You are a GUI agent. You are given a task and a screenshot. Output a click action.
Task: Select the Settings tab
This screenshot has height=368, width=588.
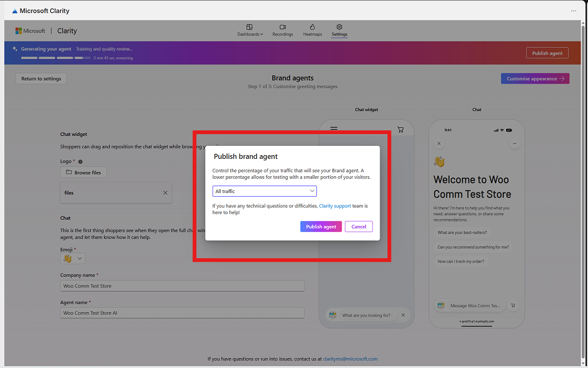[x=339, y=30]
